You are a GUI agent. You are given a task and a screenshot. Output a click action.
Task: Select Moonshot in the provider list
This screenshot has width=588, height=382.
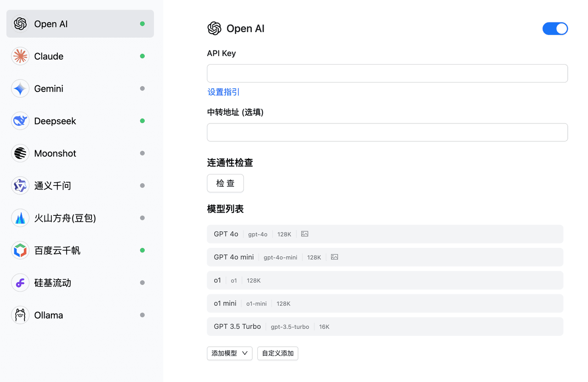tap(80, 153)
